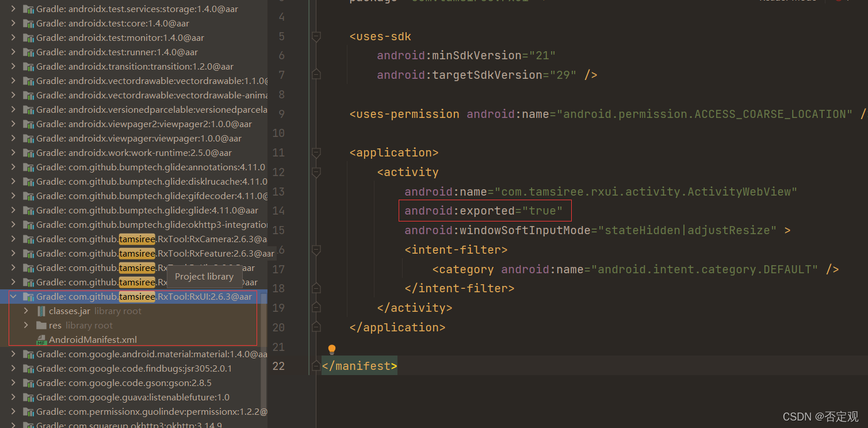Click the res folder icon in RxUI library

point(41,325)
